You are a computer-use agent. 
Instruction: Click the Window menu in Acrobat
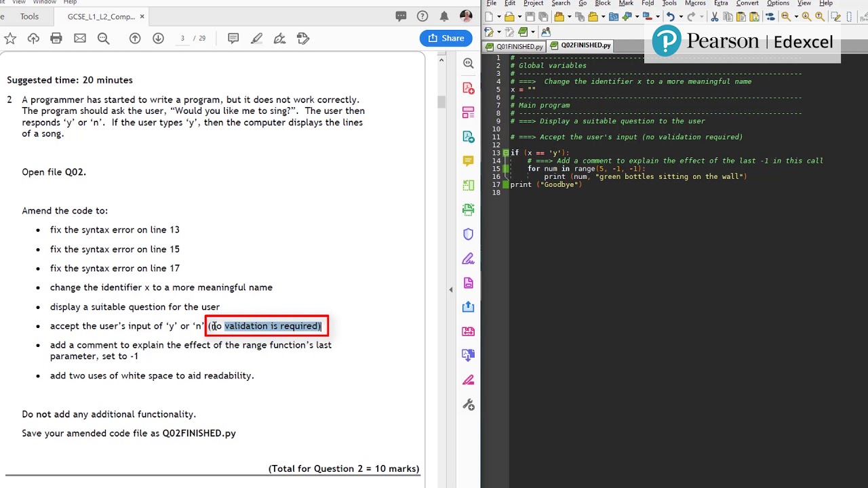45,2
